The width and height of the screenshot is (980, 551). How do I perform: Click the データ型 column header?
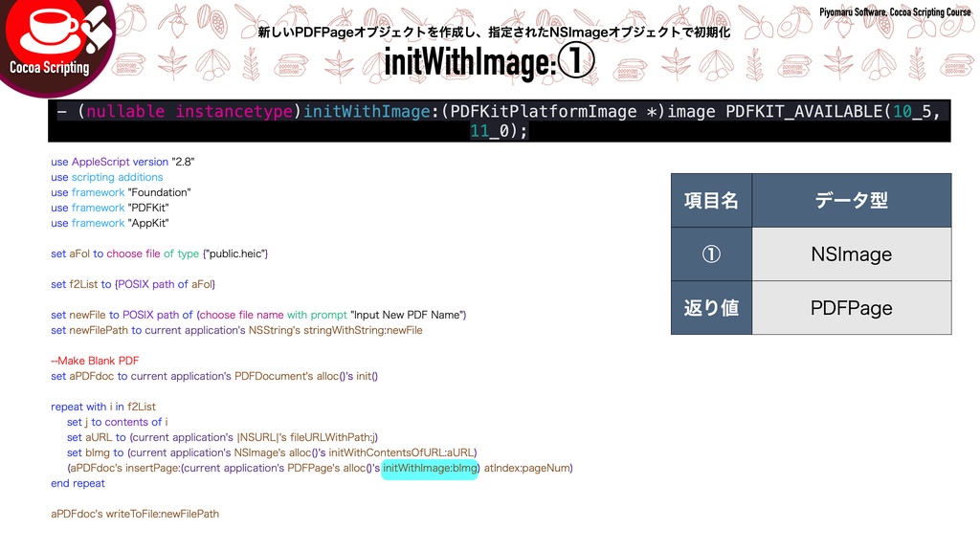851,200
